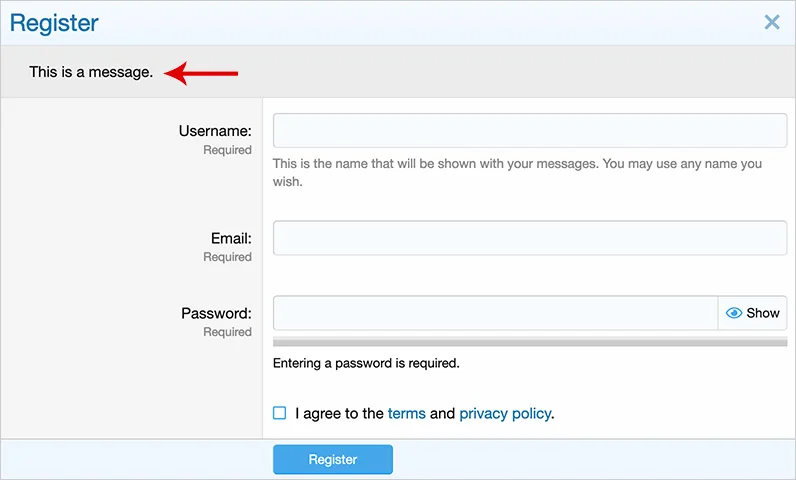
Task: Click 'Entering a password is required.' text
Action: pos(366,363)
